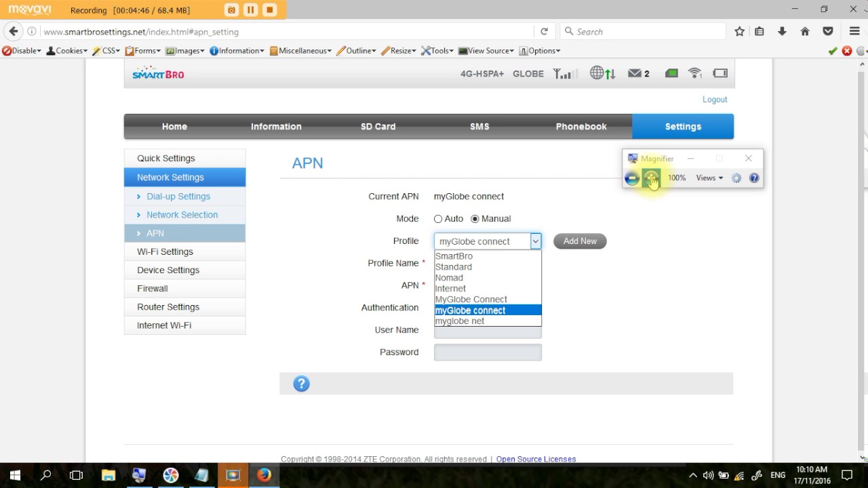Viewport: 868px width, 488px height.
Task: Open the Cookies dropdown in developer toolbar
Action: click(67, 51)
